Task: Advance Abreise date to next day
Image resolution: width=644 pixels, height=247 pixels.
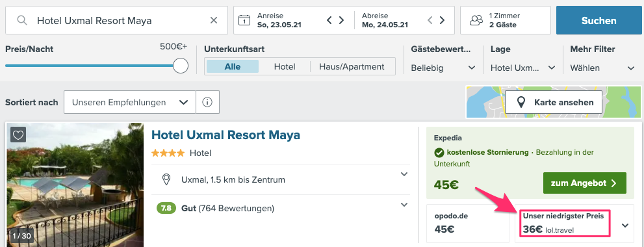Action: click(442, 20)
